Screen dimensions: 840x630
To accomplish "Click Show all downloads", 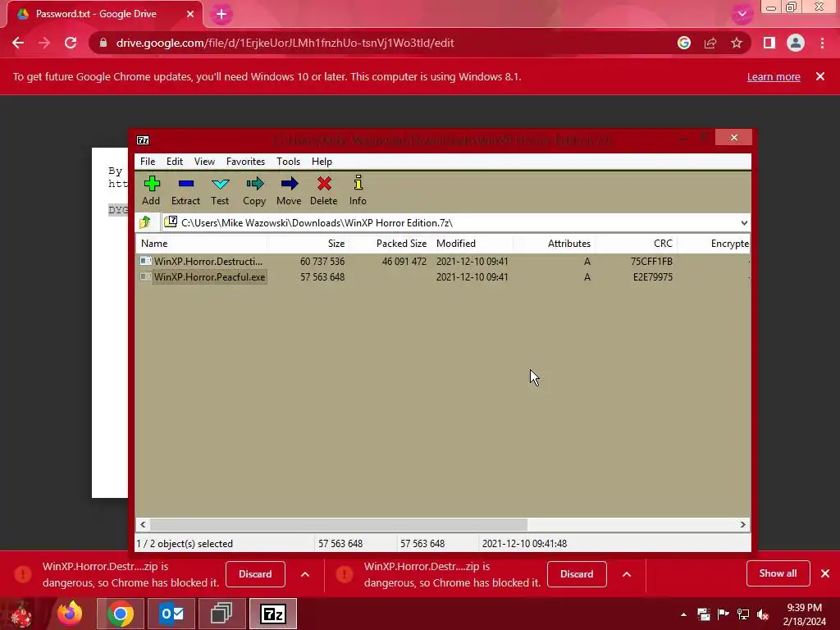I will coord(778,573).
